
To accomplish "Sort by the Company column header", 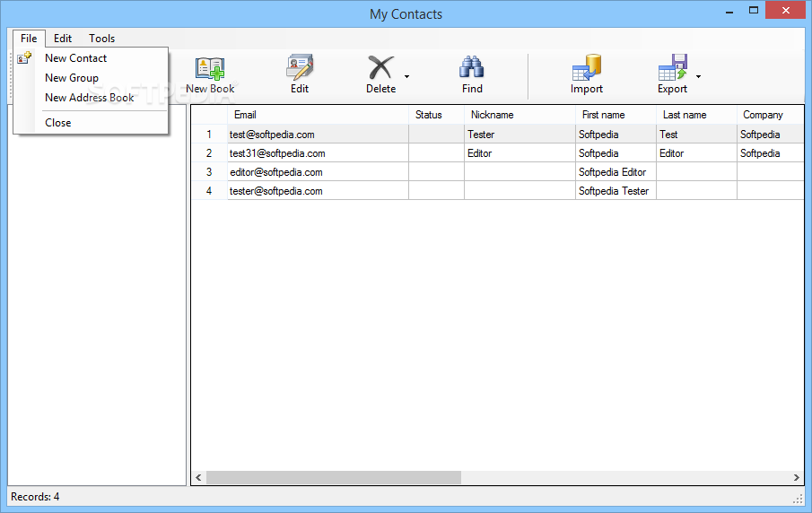I will click(771, 115).
